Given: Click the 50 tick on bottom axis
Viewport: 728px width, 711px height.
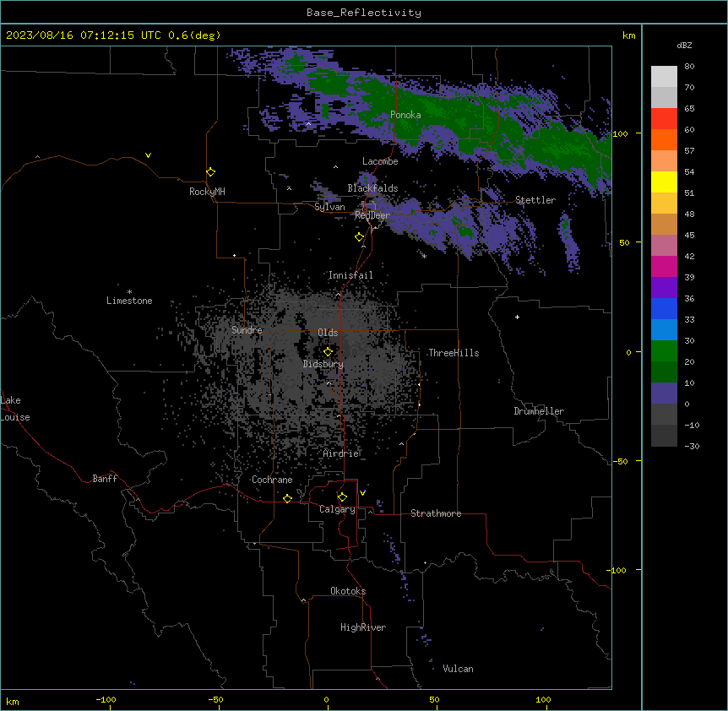Looking at the screenshot, I should [x=434, y=699].
